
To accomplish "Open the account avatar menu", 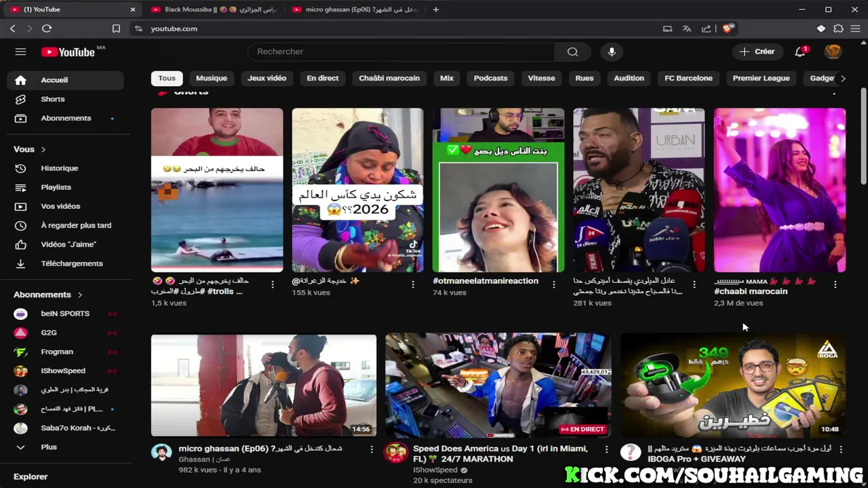I will [x=833, y=52].
